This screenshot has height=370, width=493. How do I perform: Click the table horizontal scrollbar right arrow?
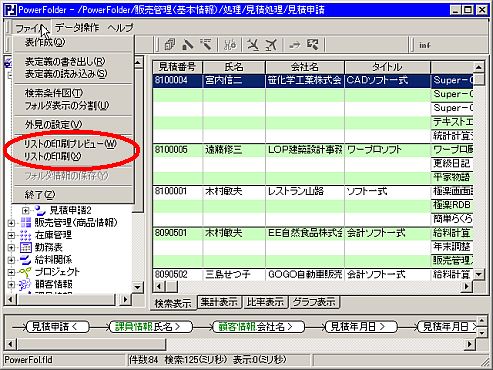[x=467, y=286]
